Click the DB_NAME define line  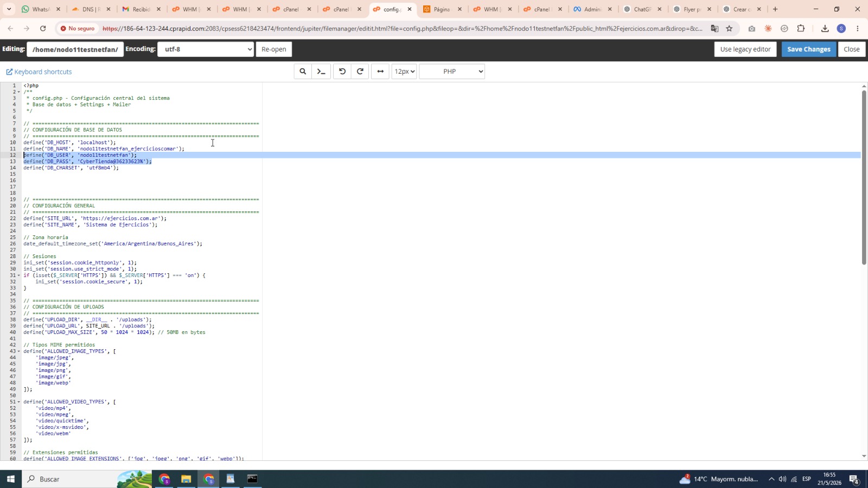pos(104,149)
